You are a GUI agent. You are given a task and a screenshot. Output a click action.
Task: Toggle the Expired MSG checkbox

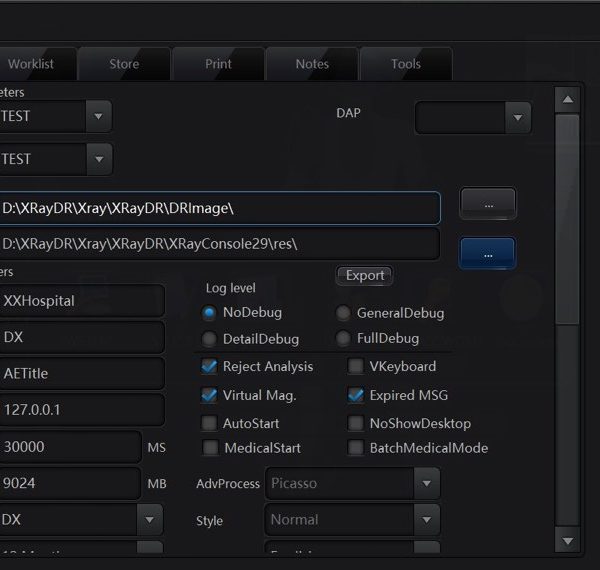(x=355, y=395)
